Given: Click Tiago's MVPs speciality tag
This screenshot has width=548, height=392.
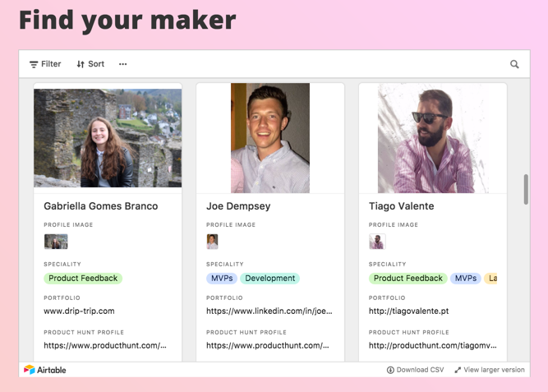Looking at the screenshot, I should [466, 279].
